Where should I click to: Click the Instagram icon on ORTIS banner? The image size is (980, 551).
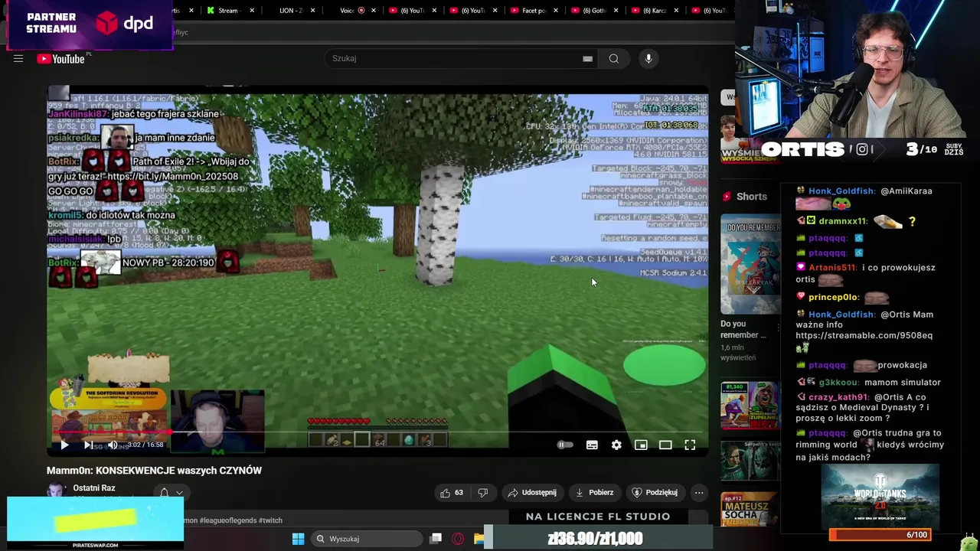(x=862, y=150)
